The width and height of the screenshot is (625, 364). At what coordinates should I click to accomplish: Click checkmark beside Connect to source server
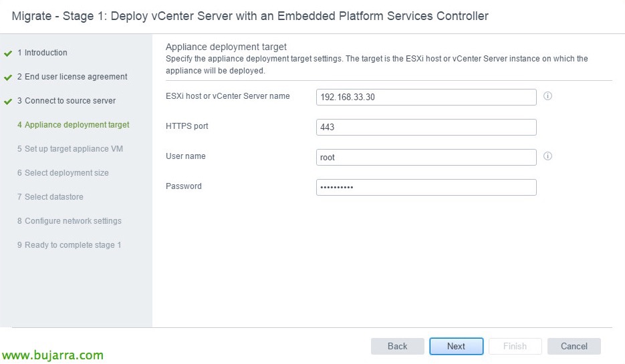(x=8, y=102)
